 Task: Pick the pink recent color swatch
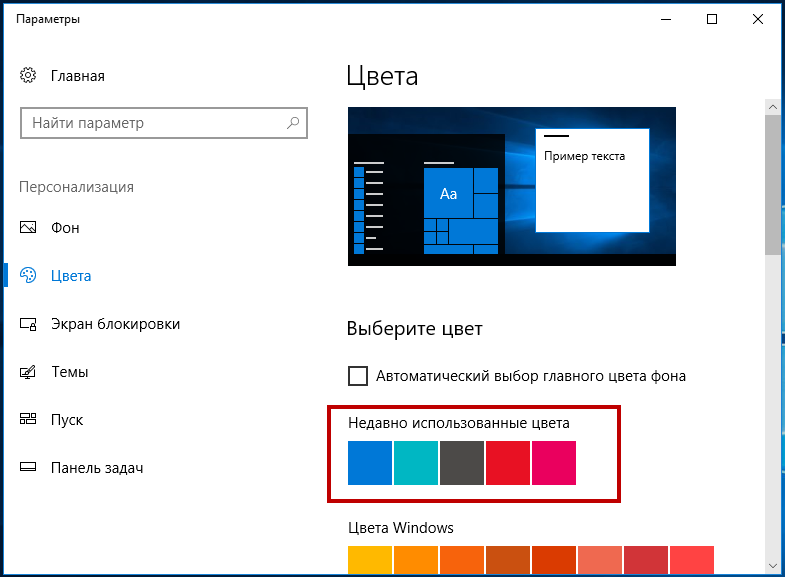click(554, 463)
